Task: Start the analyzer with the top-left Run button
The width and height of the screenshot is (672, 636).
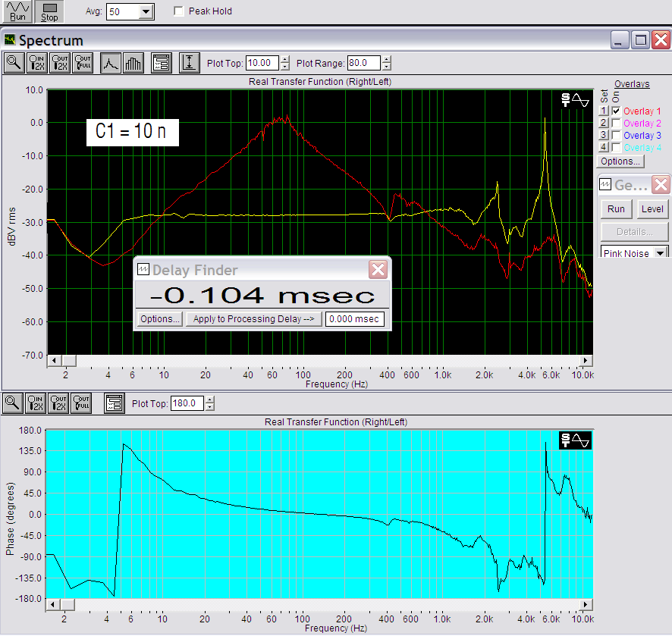Action: point(17,11)
